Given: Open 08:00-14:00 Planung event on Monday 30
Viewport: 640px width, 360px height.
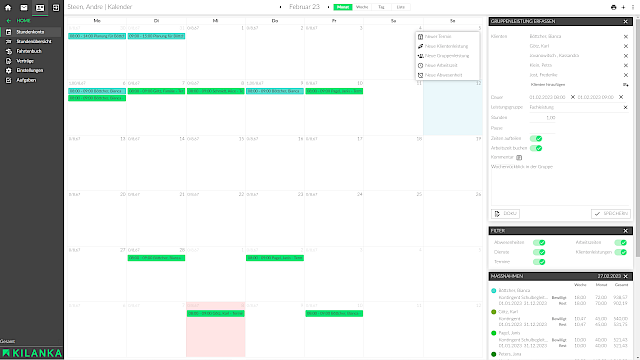Looking at the screenshot, I should click(x=97, y=36).
